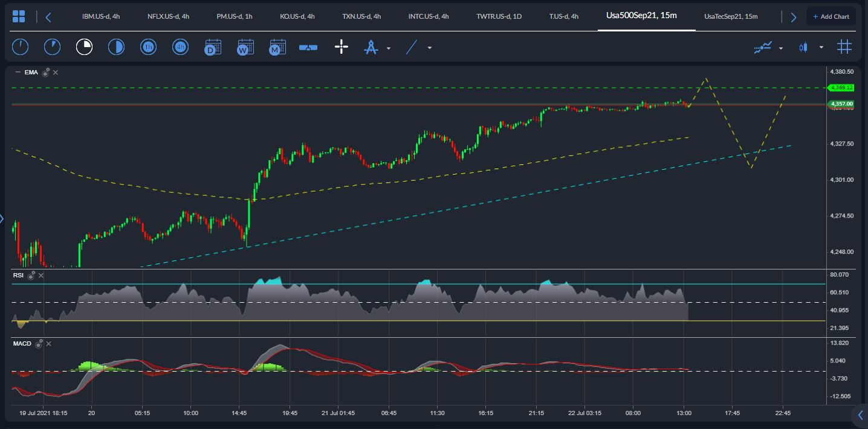Screen dimensions: 868x429
Task: Open RSI indicator settings gear
Action: coord(31,276)
